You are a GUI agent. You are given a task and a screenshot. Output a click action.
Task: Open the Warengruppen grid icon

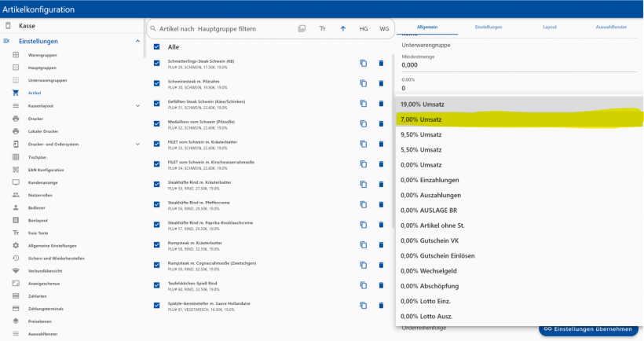pyautogui.click(x=16, y=55)
